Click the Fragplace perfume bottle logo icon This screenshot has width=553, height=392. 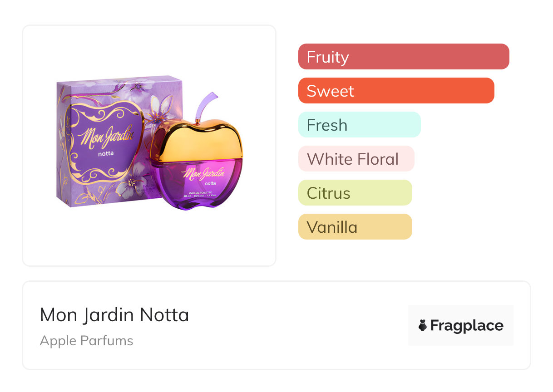423,325
